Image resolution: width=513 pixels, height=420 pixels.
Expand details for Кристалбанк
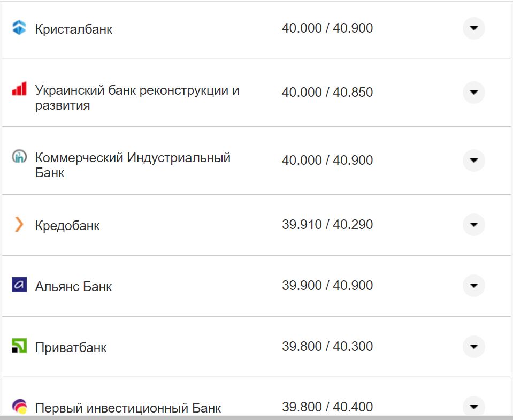click(x=473, y=28)
